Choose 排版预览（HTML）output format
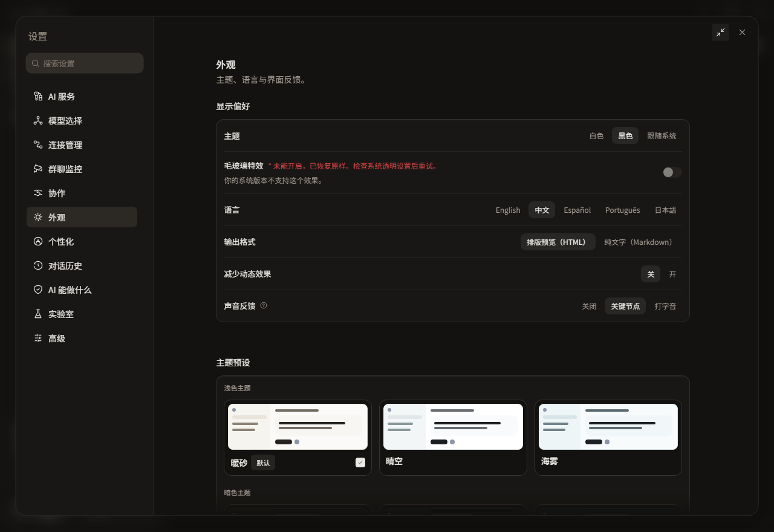Image resolution: width=774 pixels, height=532 pixels. click(x=558, y=242)
